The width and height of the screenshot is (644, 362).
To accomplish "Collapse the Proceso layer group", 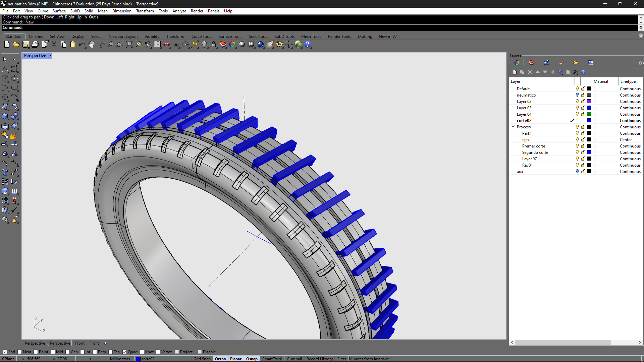I will pyautogui.click(x=513, y=127).
